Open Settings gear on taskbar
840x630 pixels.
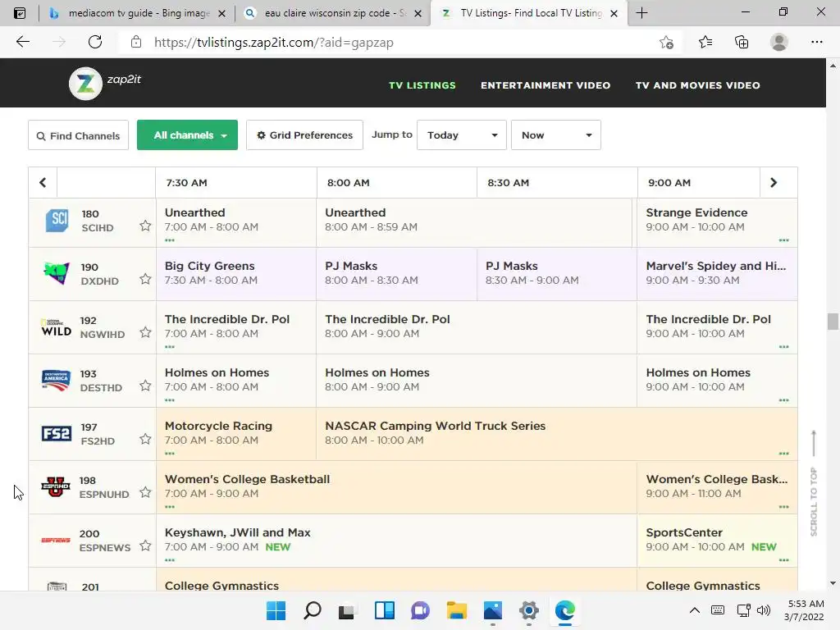[529, 610]
